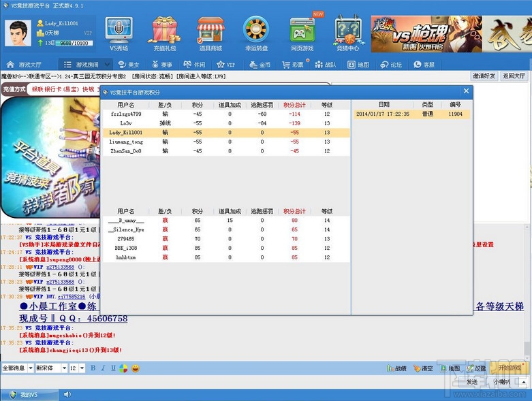Select the 2014/01/17 17:22:35 record
The image size is (532, 401).
click(x=412, y=114)
